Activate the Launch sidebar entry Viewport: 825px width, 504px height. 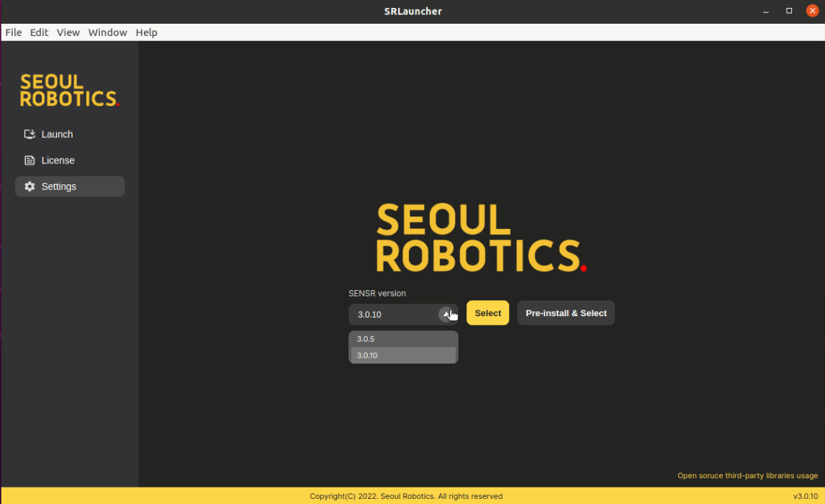point(57,134)
